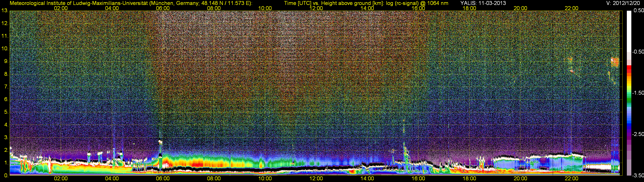
Task: Click the 18:00 label on the top time axis
Action: pos(469,8)
